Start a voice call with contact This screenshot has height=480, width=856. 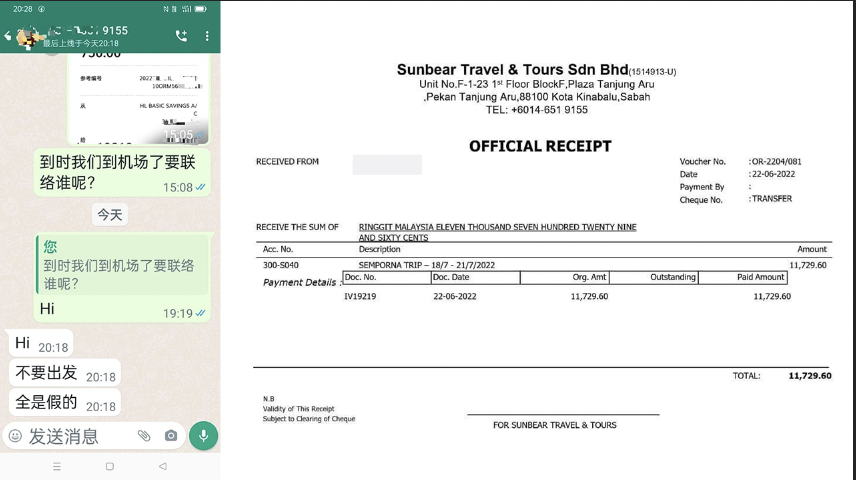click(x=181, y=36)
